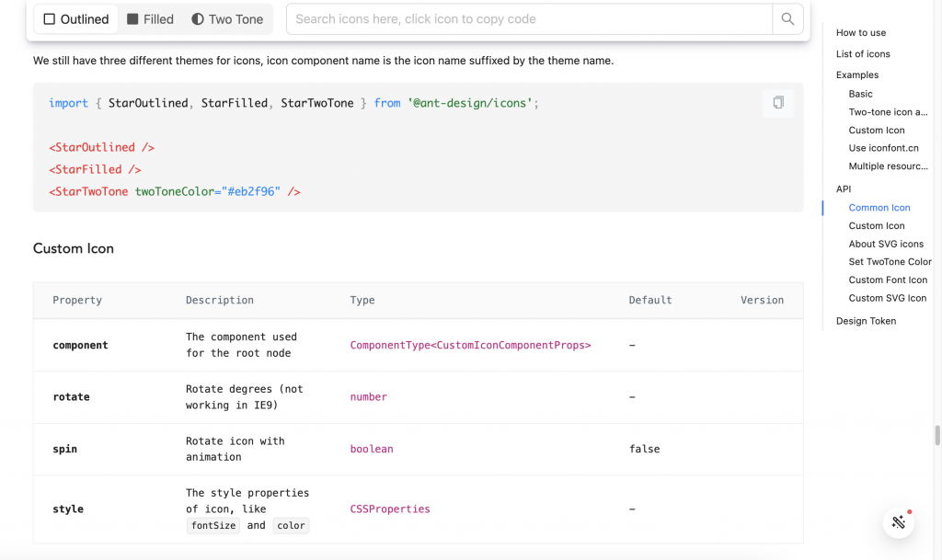Viewport: 942px width, 560px height.
Task: Click the Custom Icon section heading
Action: tap(74, 248)
